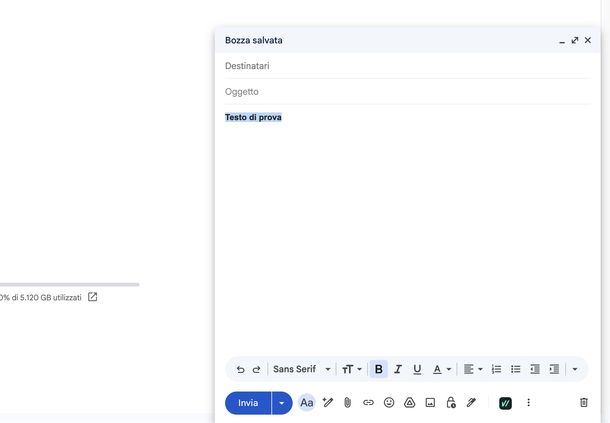Image resolution: width=610 pixels, height=423 pixels.
Task: Click the Invia send button
Action: point(248,403)
